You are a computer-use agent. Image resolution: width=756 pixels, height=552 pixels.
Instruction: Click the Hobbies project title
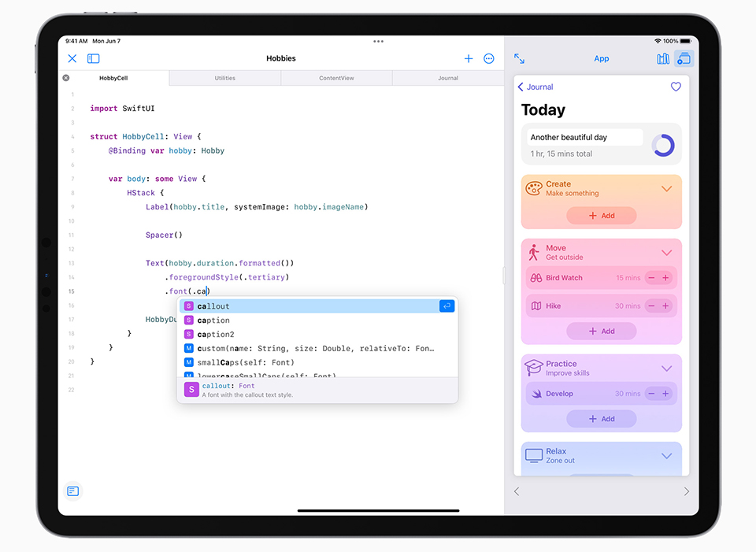coord(281,58)
